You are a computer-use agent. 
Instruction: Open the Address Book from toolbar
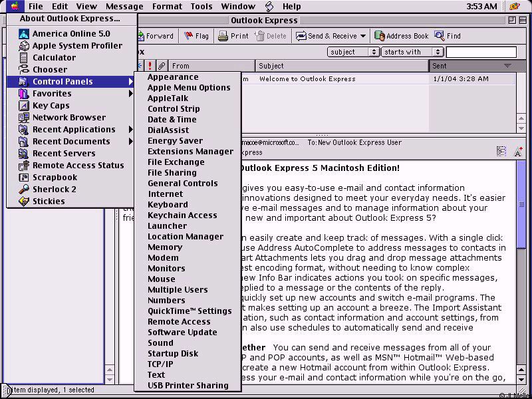click(x=380, y=36)
